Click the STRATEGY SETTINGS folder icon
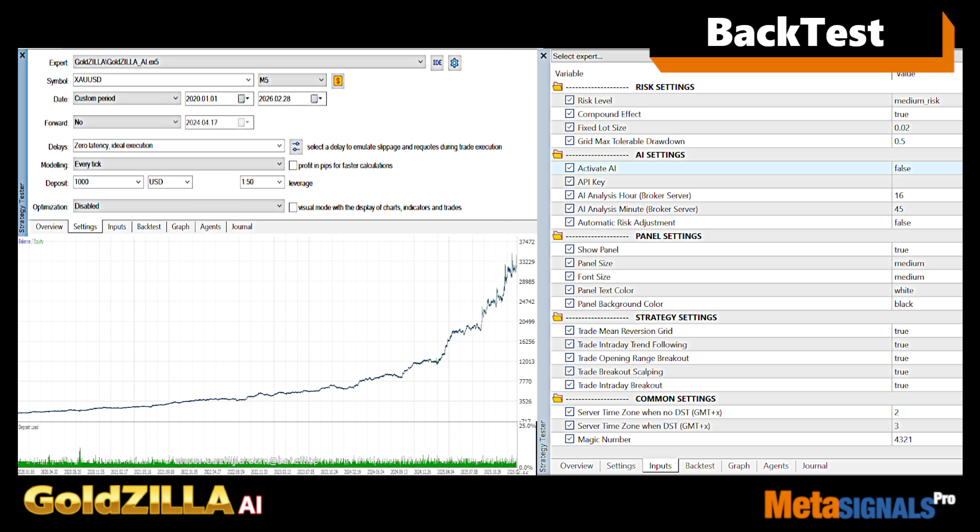The image size is (980, 532). (x=557, y=317)
